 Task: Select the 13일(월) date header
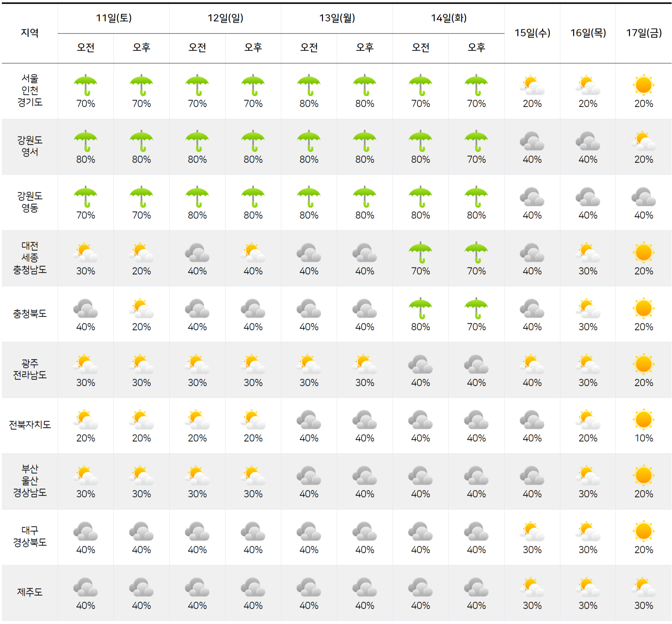pos(337,18)
